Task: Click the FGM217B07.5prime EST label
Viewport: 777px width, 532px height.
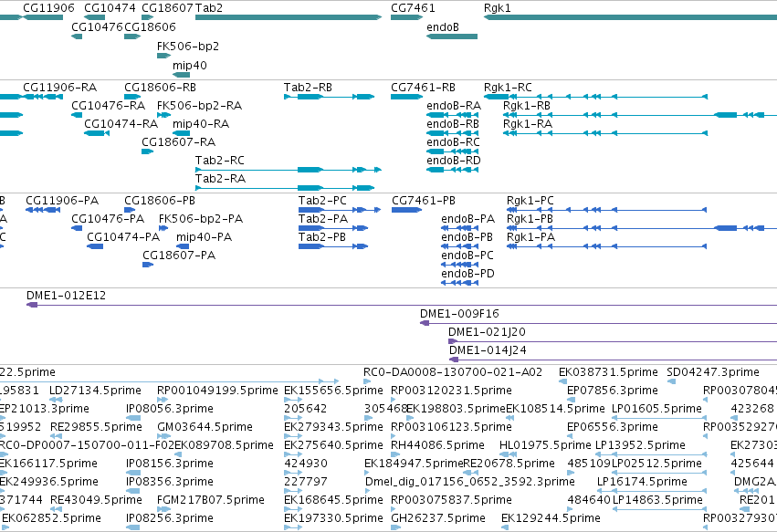Action: coord(211,500)
